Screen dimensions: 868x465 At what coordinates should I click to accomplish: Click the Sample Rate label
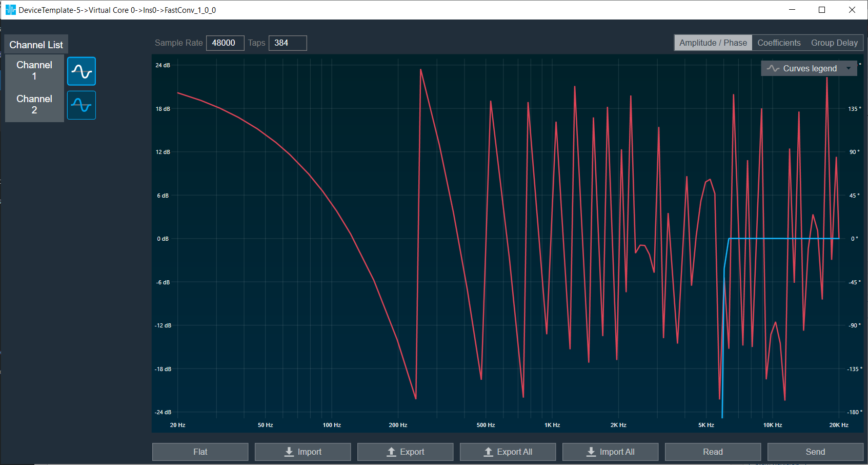pos(179,43)
